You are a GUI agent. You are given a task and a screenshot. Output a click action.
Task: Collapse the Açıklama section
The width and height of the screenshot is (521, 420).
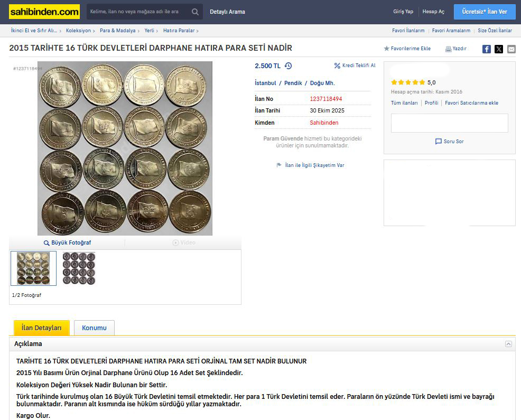(x=508, y=344)
